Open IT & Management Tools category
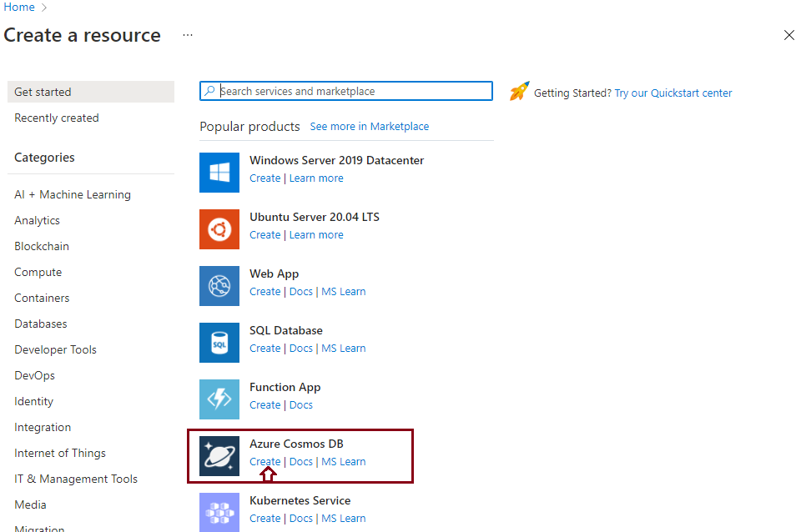801x532 pixels. tap(76, 479)
